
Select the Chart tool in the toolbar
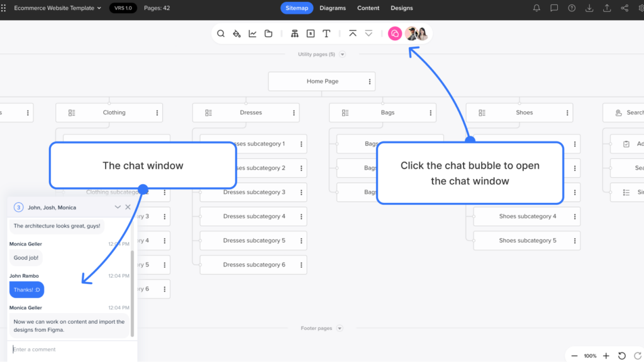click(x=252, y=33)
